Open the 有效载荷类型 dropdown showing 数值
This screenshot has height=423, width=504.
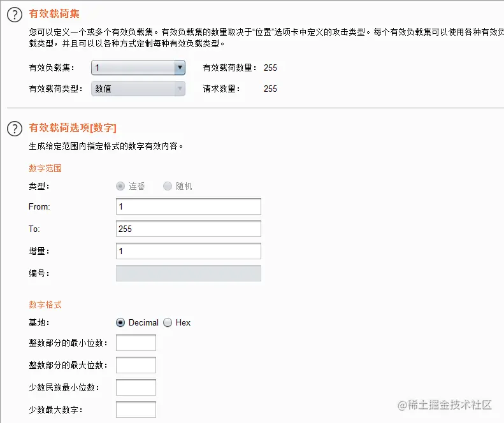[138, 89]
